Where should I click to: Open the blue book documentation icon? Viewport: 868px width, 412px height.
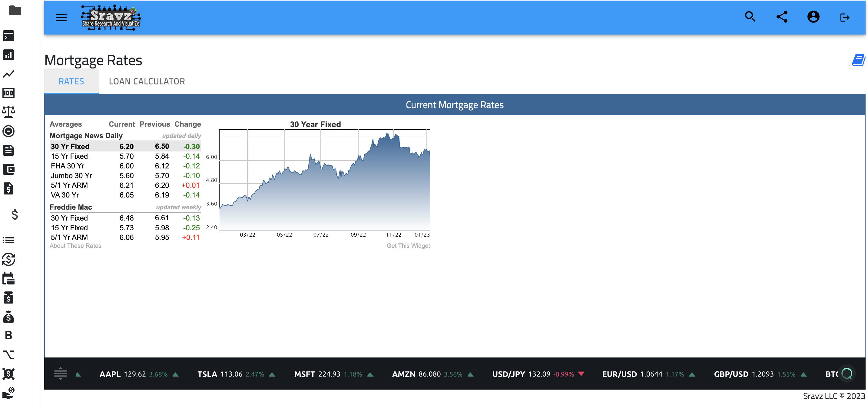point(858,60)
